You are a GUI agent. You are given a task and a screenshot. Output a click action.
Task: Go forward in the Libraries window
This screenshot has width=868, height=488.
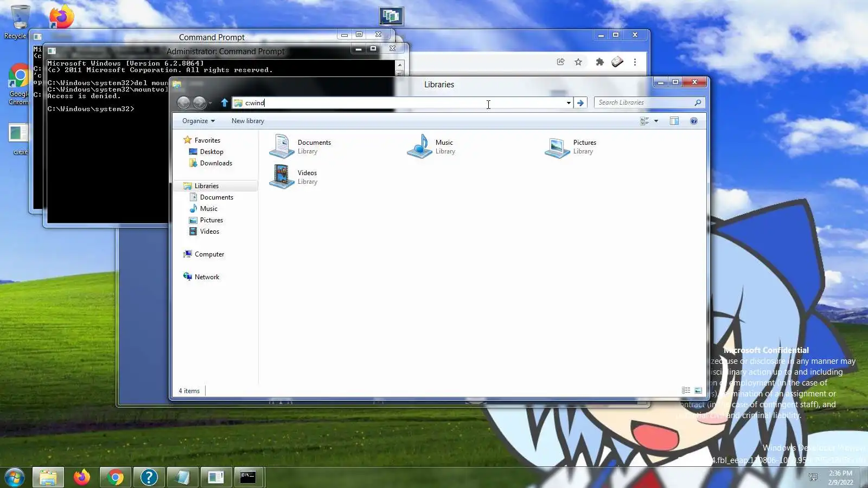click(199, 102)
